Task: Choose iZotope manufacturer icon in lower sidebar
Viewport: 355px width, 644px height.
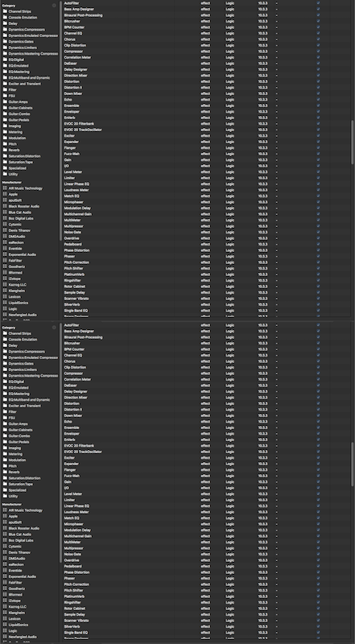Action: pyautogui.click(x=5, y=601)
